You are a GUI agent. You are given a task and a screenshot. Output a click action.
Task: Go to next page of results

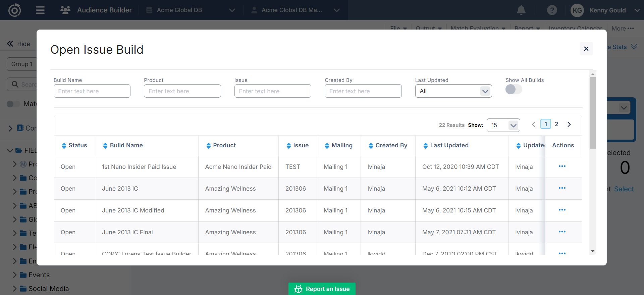[569, 125]
